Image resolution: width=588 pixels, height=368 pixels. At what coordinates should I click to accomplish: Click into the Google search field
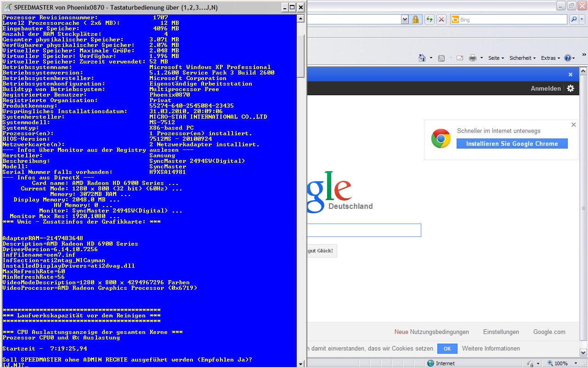coord(364,230)
